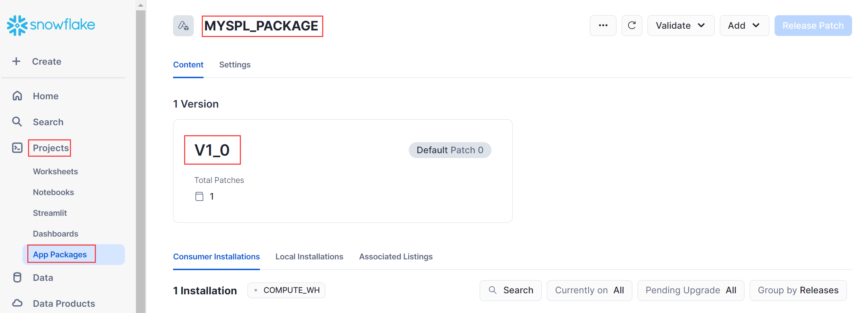This screenshot has width=868, height=313.
Task: Open the Pending Upgrade All filter
Action: [690, 290]
